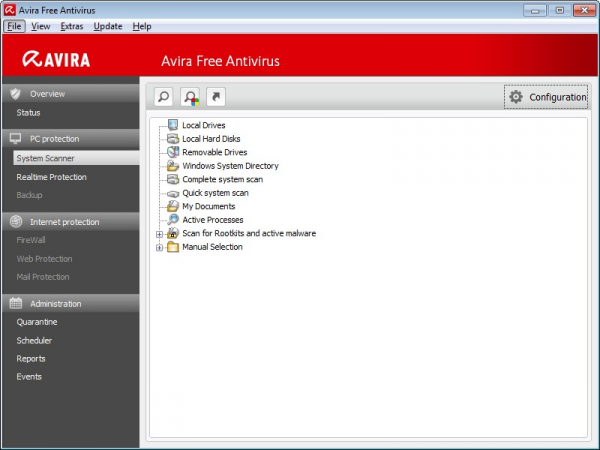Image resolution: width=600 pixels, height=450 pixels.
Task: Click the start scan magnifier icon
Action: [x=164, y=97]
